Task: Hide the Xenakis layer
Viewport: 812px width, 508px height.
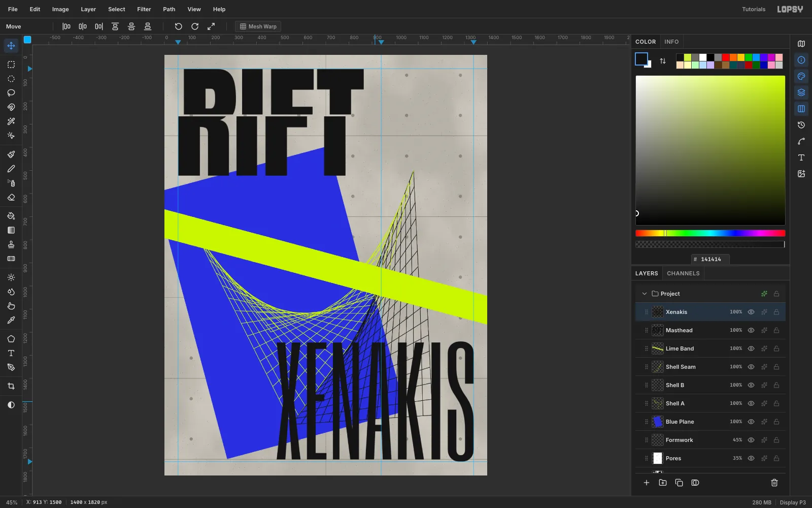Action: point(751,312)
